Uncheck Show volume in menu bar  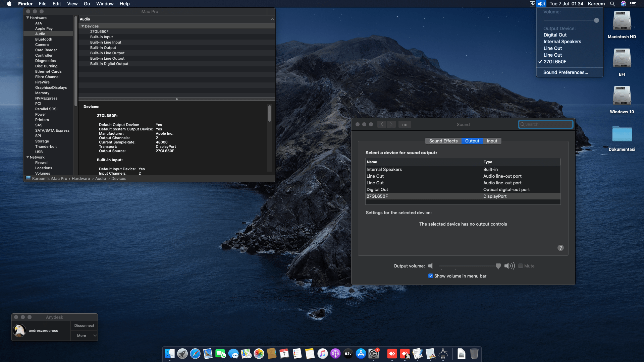[431, 276]
